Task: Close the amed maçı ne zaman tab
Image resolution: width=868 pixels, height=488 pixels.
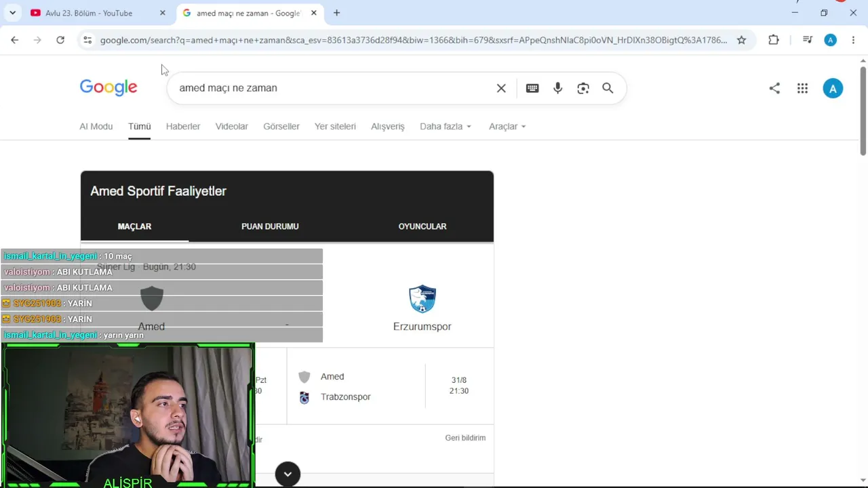Action: (314, 13)
